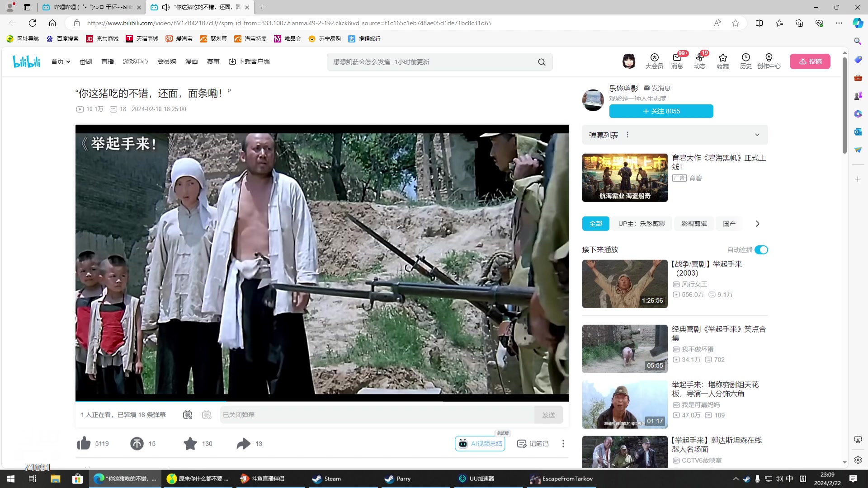Open the more options three-dot menu
This screenshot has height=488, width=868.
point(563,444)
